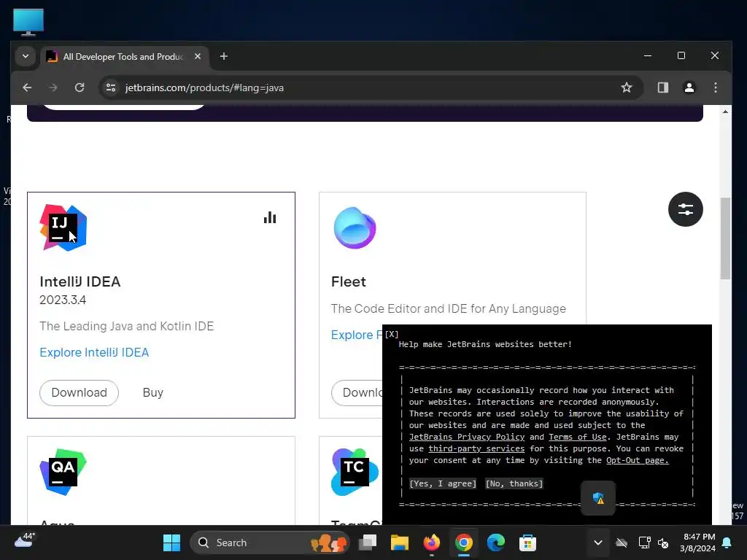Open the Chrome side panel
Screen dimensions: 747x560
662,87
